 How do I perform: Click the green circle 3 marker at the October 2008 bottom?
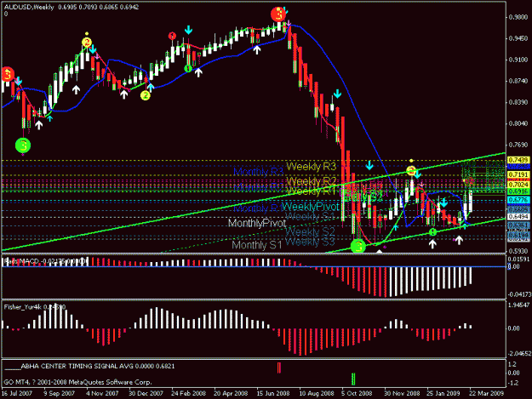pos(358,246)
